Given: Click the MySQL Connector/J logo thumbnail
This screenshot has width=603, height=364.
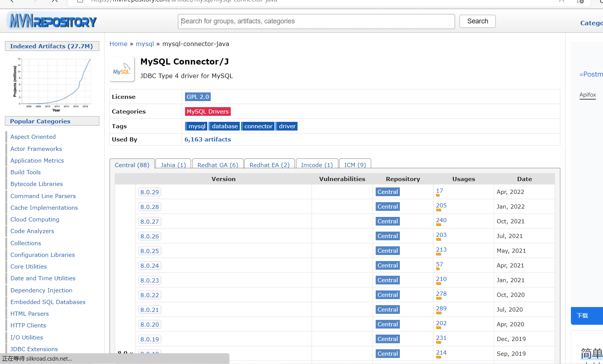Looking at the screenshot, I should [x=122, y=69].
